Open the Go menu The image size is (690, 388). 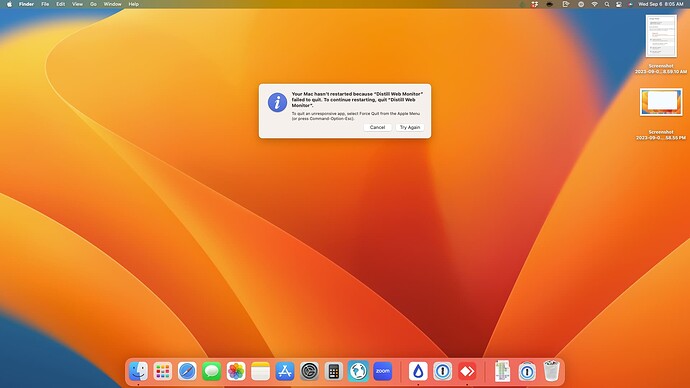pos(93,4)
